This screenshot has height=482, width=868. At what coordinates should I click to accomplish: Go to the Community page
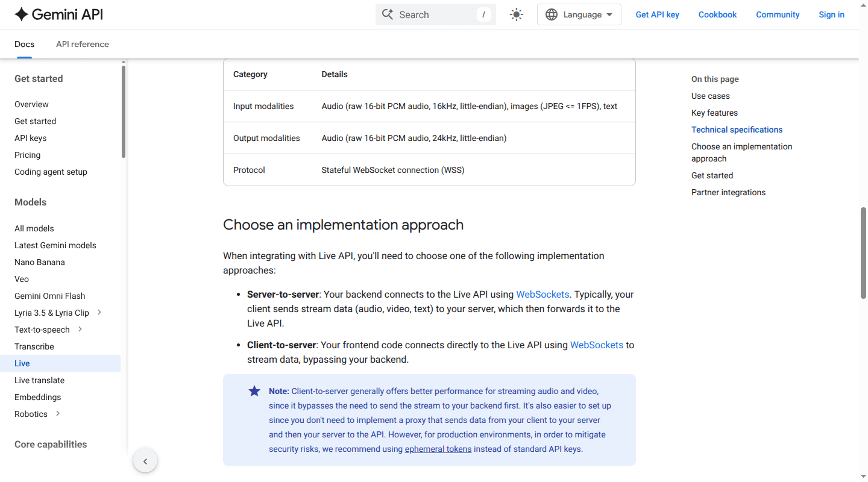click(778, 14)
